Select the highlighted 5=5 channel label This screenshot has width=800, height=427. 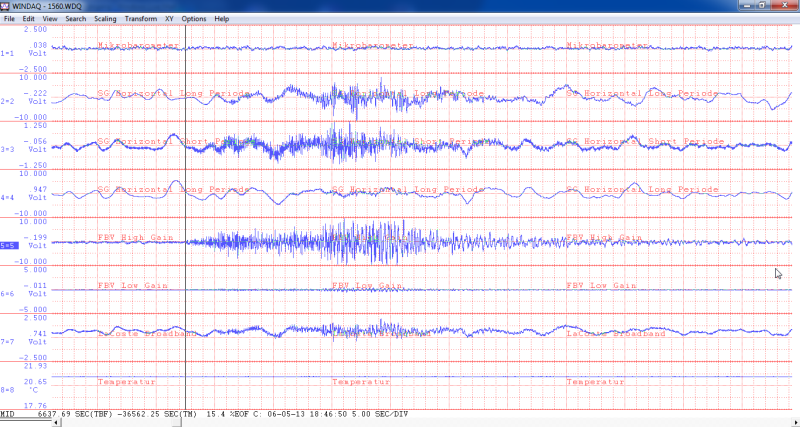click(8, 245)
